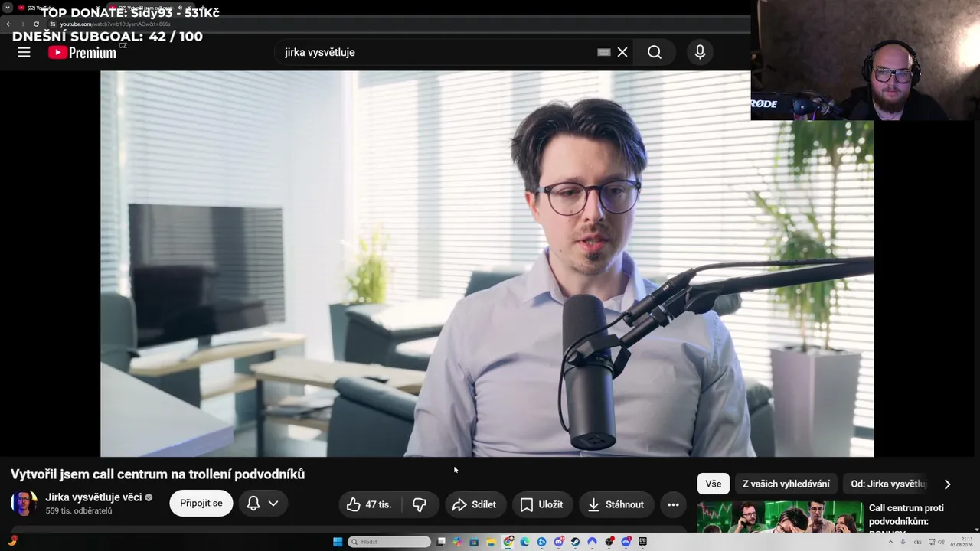The width and height of the screenshot is (980, 551).
Task: Open NordVPN from the taskbar
Action: click(x=592, y=542)
